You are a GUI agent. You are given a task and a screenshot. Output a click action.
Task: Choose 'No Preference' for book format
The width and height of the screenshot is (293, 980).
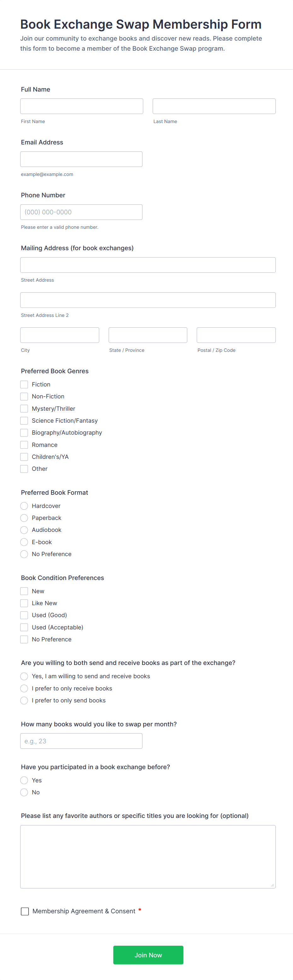click(x=24, y=554)
